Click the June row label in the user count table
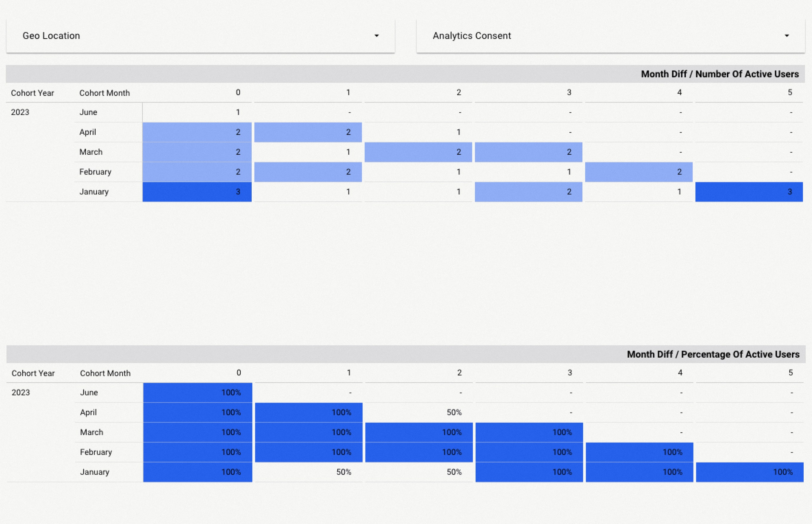The image size is (812, 524). tap(88, 112)
